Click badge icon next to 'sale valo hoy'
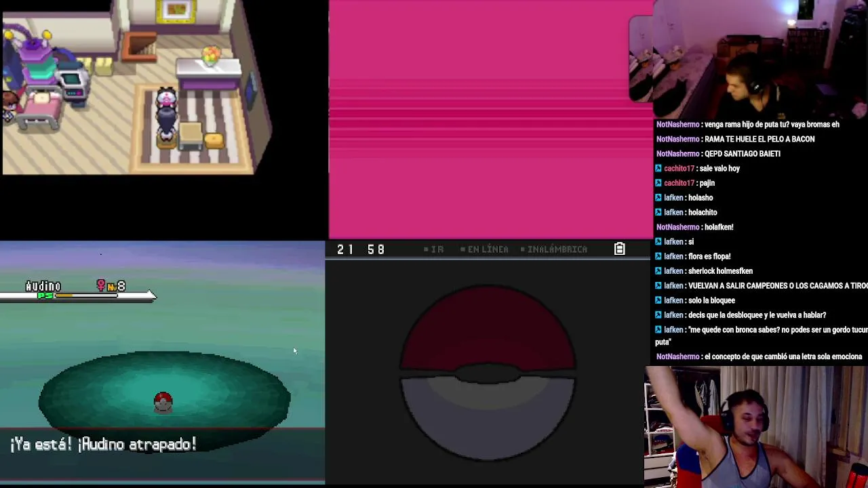868x488 pixels. click(x=659, y=168)
